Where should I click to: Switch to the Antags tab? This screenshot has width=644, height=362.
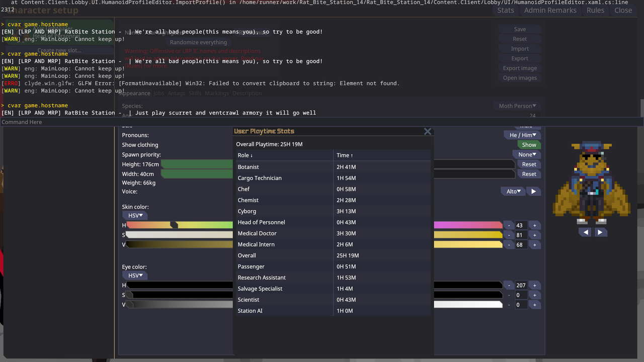pos(177,93)
